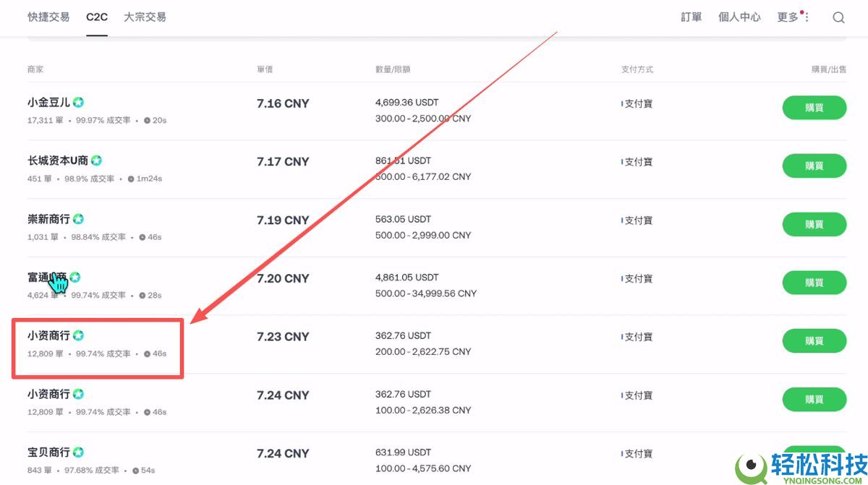Viewport: 868px width, 485px height.
Task: Click the search magnifier icon
Action: click(x=838, y=17)
